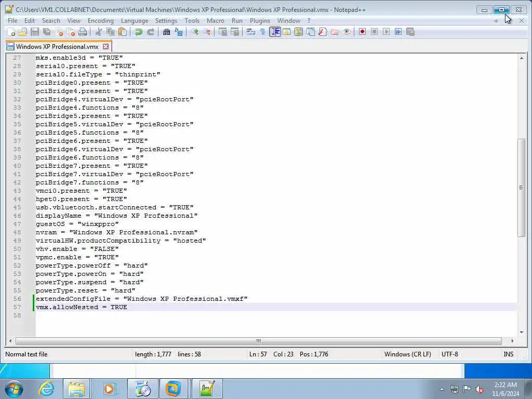Open the Tools menu

(192, 21)
